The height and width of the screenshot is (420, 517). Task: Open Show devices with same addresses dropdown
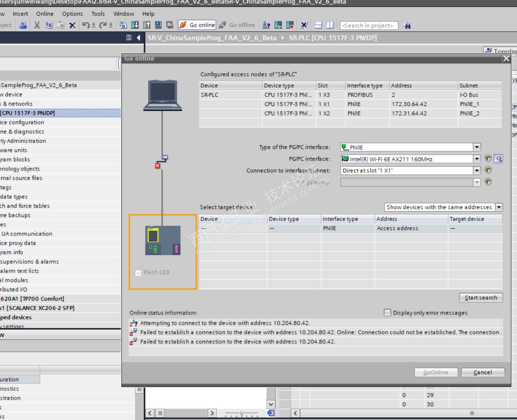point(499,207)
